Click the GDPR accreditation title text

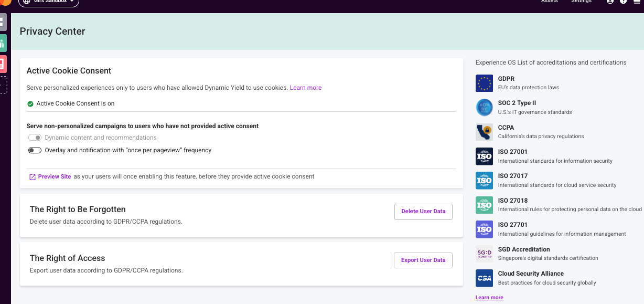[506, 79]
